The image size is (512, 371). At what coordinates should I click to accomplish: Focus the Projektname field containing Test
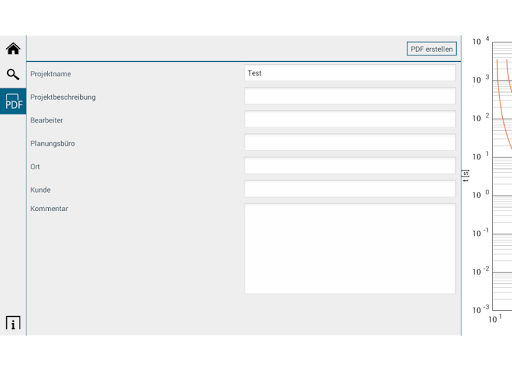[350, 73]
